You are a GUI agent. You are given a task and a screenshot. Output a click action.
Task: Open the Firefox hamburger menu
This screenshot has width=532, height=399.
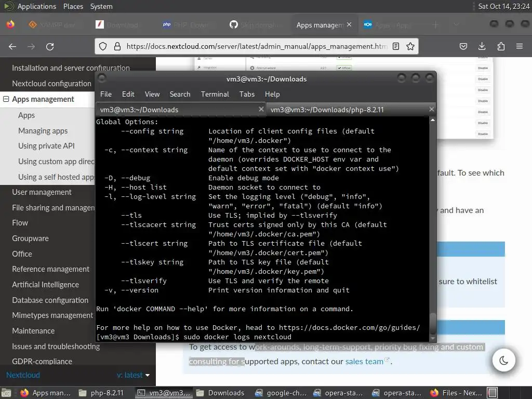click(x=520, y=46)
